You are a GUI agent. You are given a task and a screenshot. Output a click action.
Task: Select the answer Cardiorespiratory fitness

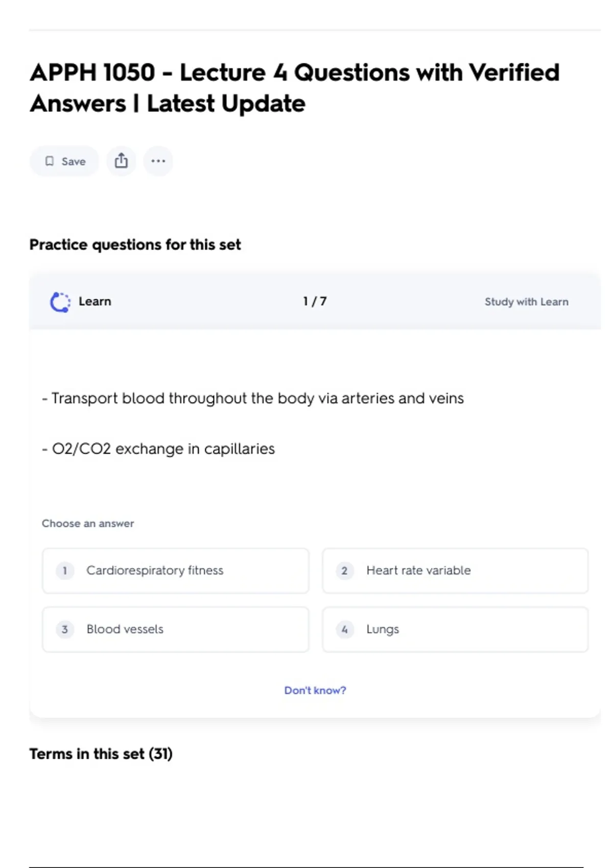click(155, 570)
